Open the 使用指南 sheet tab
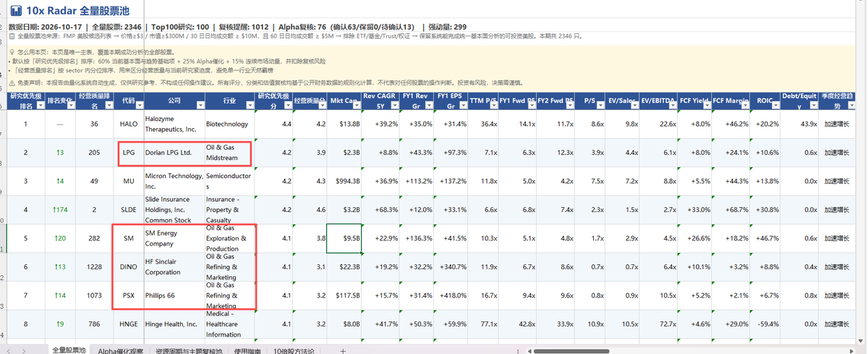 point(249,350)
